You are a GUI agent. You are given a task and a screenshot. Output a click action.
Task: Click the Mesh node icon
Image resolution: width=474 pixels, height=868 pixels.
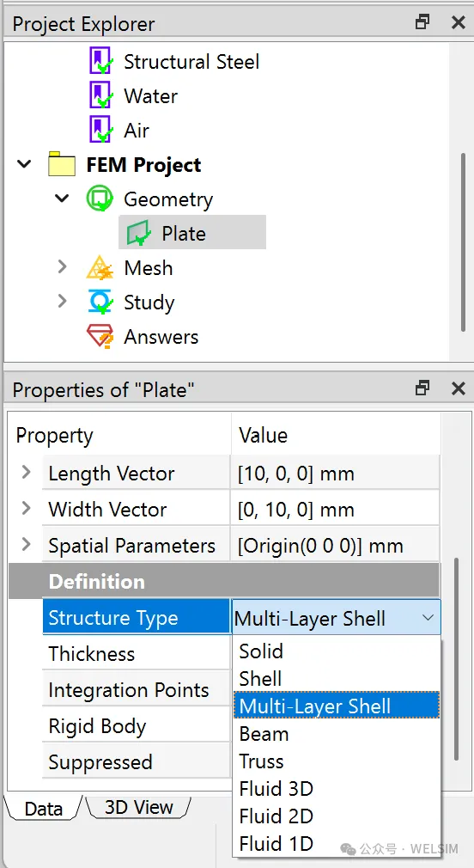click(x=100, y=268)
